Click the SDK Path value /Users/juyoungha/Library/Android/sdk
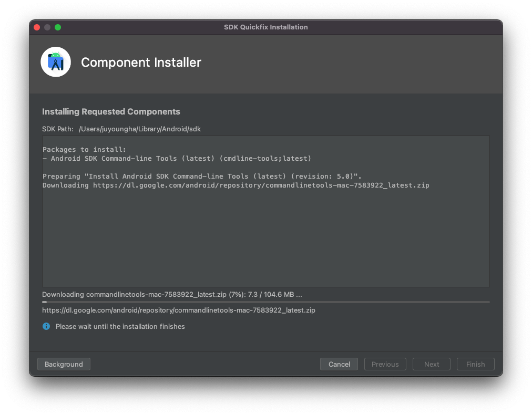The width and height of the screenshot is (532, 415). [x=140, y=129]
